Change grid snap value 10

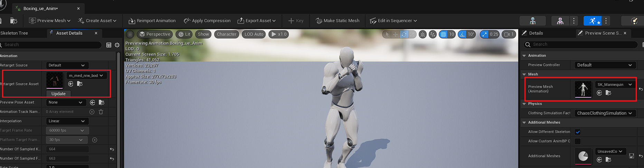point(452,34)
